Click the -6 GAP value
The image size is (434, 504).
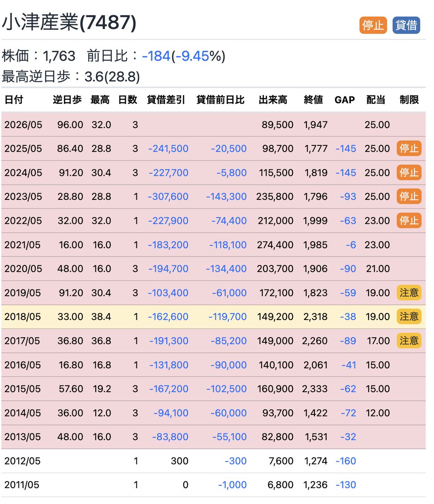(351, 245)
